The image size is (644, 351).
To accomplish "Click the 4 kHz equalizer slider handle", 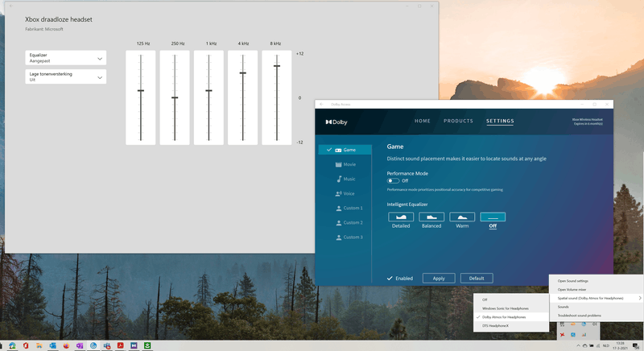I will click(x=243, y=73).
